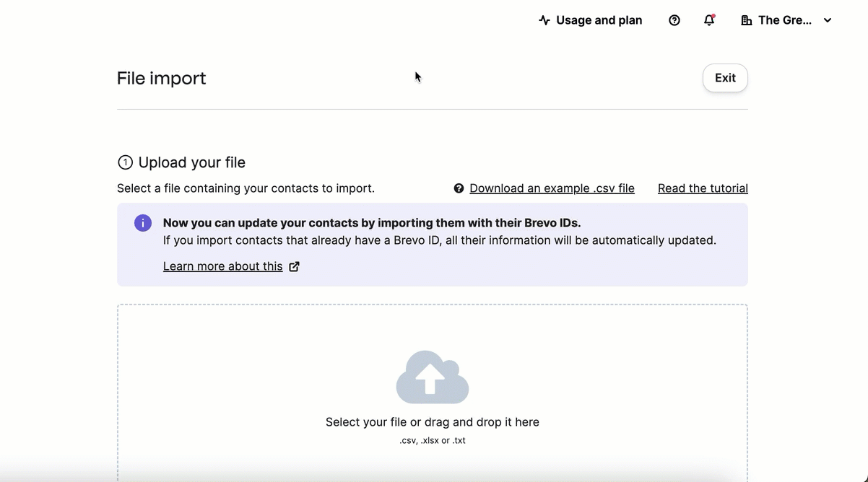Click the step 1 numbered circle indicator
The height and width of the screenshot is (482, 868).
click(125, 162)
